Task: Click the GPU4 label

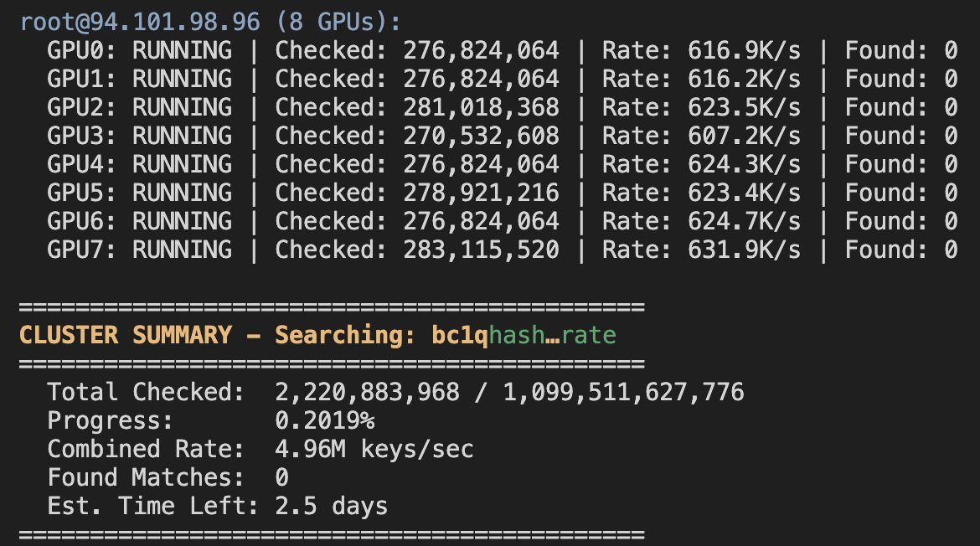Action: (81, 164)
